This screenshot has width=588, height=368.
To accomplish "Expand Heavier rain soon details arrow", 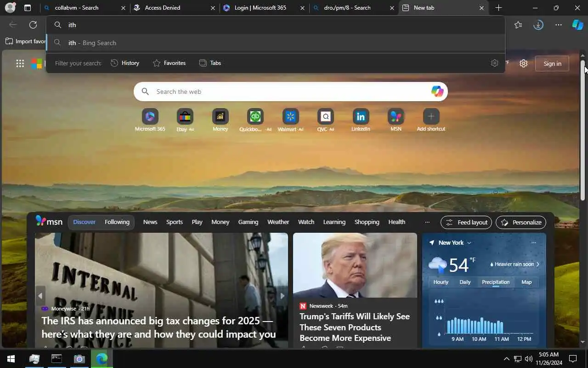I will (x=538, y=264).
